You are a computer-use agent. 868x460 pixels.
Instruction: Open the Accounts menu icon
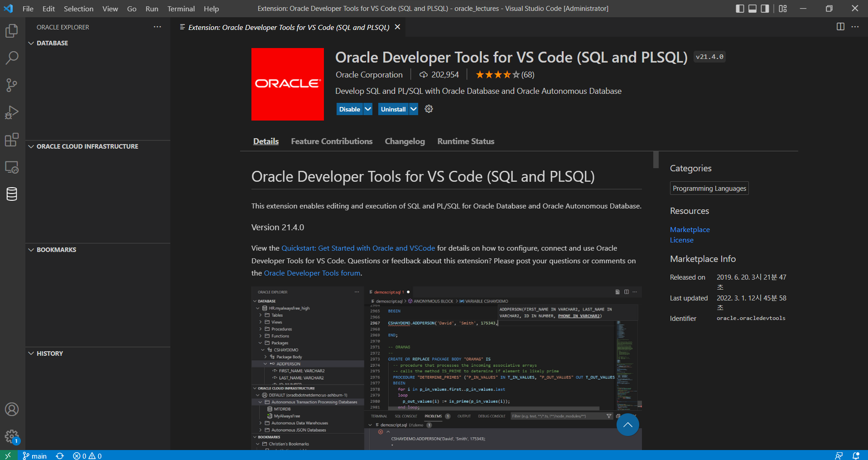(12, 409)
